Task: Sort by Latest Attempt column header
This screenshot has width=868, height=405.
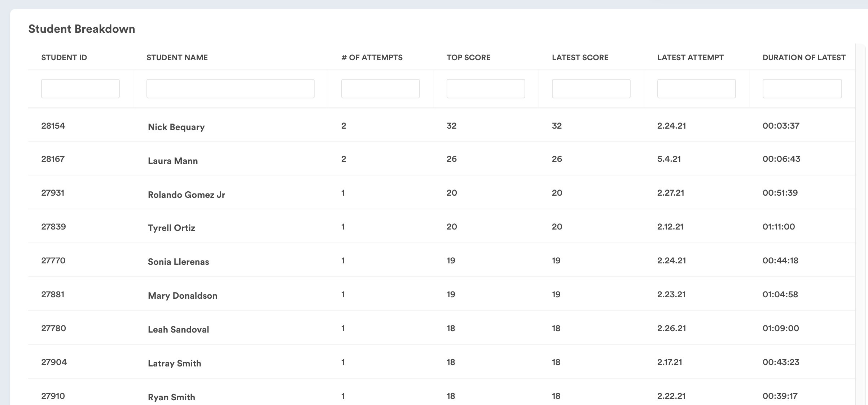Action: [690, 58]
